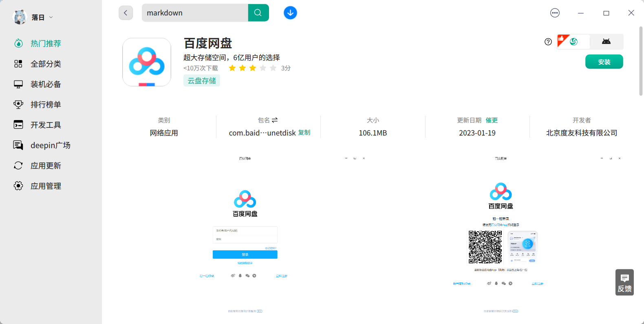
Task: Click the 热门推荐 flame icon
Action: tap(18, 43)
